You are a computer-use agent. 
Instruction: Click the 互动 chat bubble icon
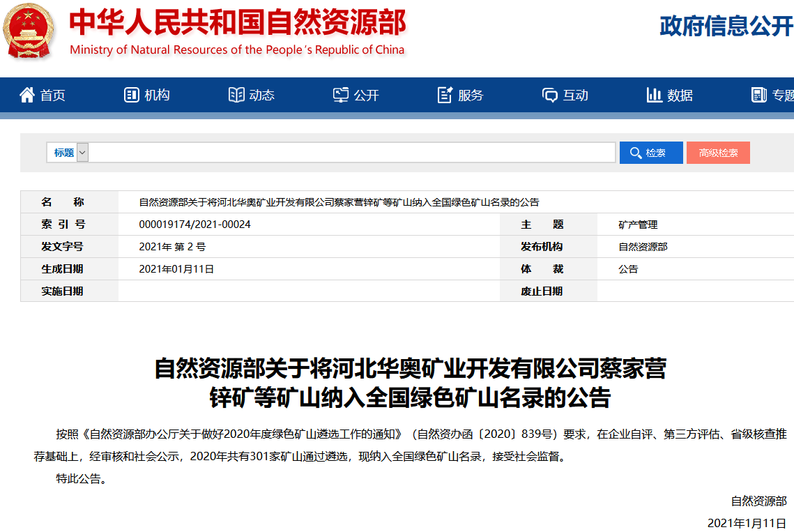tap(550, 95)
